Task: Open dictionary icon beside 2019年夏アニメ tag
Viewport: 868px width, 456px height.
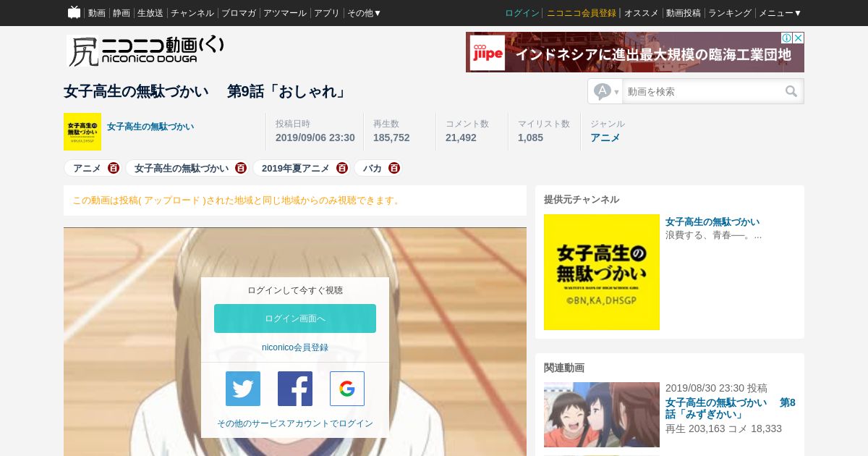Action: coord(342,168)
